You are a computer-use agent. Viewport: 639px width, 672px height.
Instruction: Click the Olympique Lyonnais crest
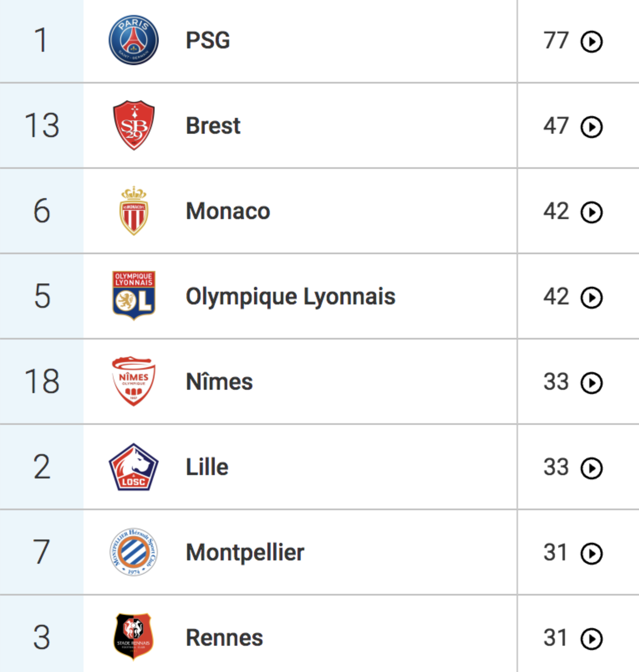(134, 296)
